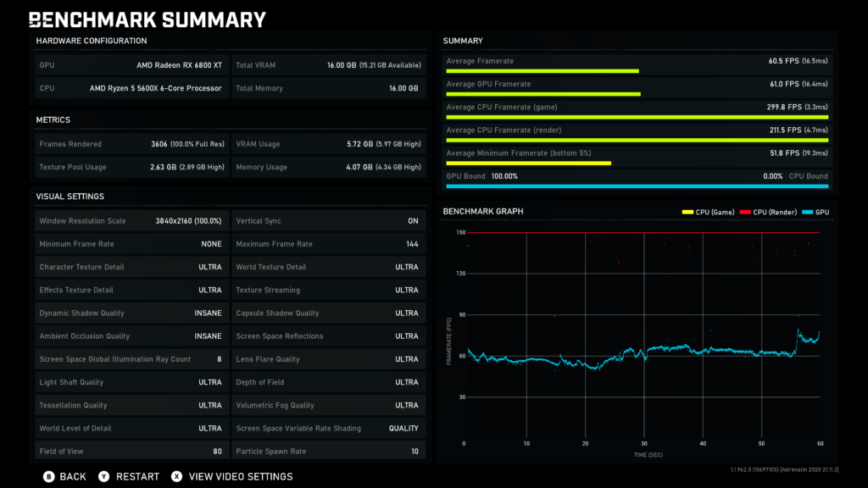
Task: Click the BENCHMARK GRAPH title
Action: pos(482,211)
